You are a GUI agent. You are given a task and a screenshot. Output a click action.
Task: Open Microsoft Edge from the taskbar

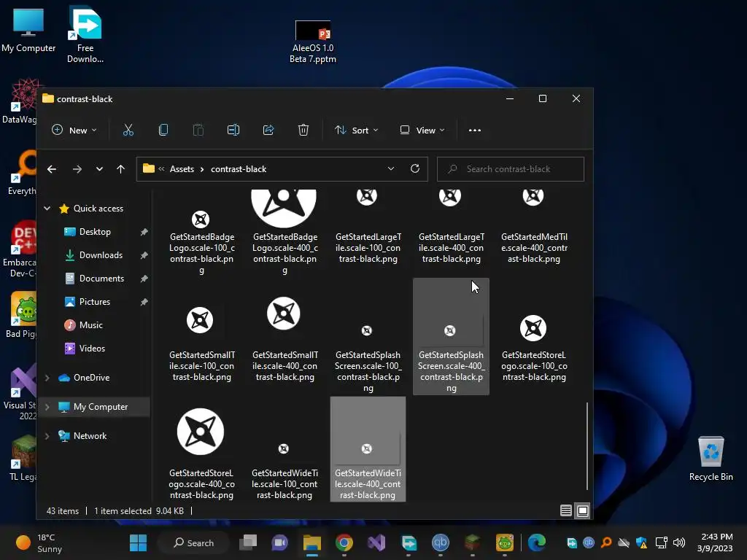click(x=536, y=542)
